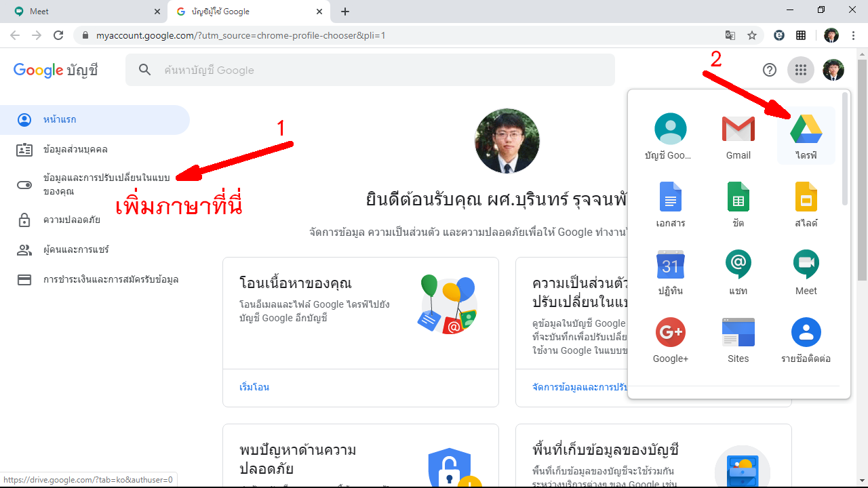Bookmark this page with star icon
The image size is (868, 488).
tap(752, 35)
